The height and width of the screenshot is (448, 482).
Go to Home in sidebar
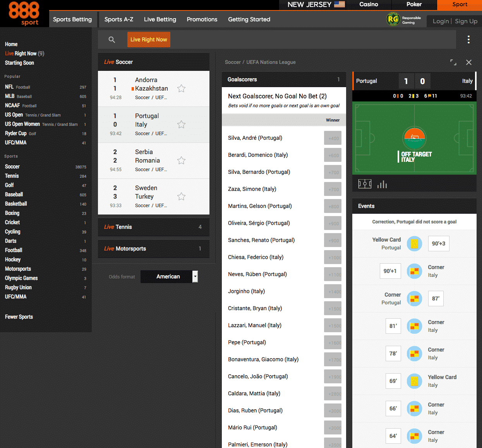[11, 44]
